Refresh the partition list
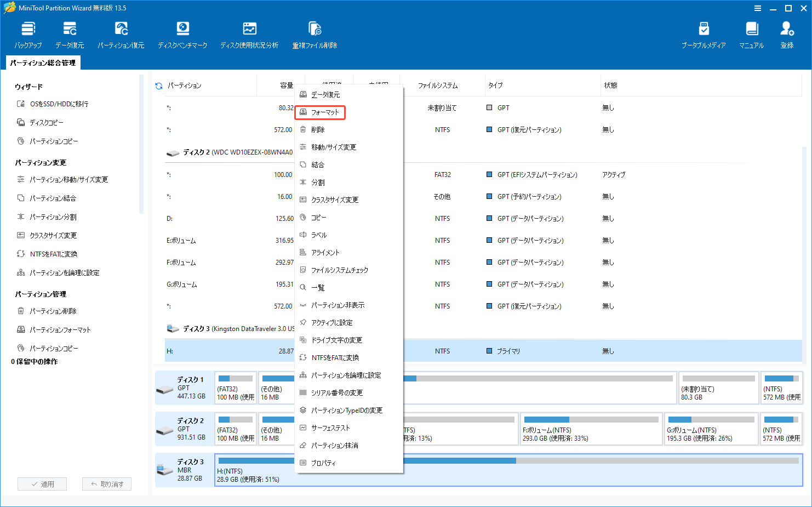 158,85
